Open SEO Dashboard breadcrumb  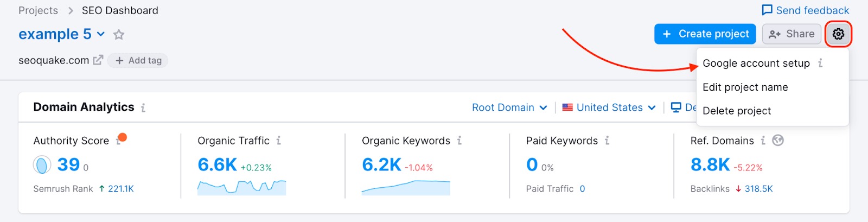[120, 10]
